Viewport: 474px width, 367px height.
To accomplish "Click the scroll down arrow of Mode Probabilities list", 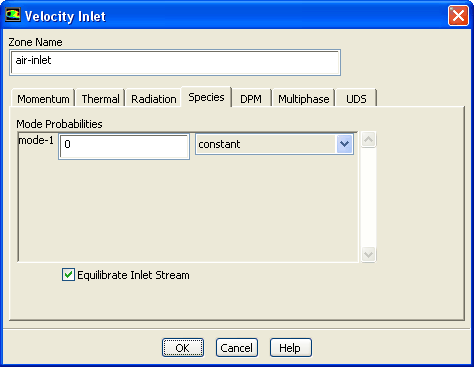I will [x=369, y=255].
